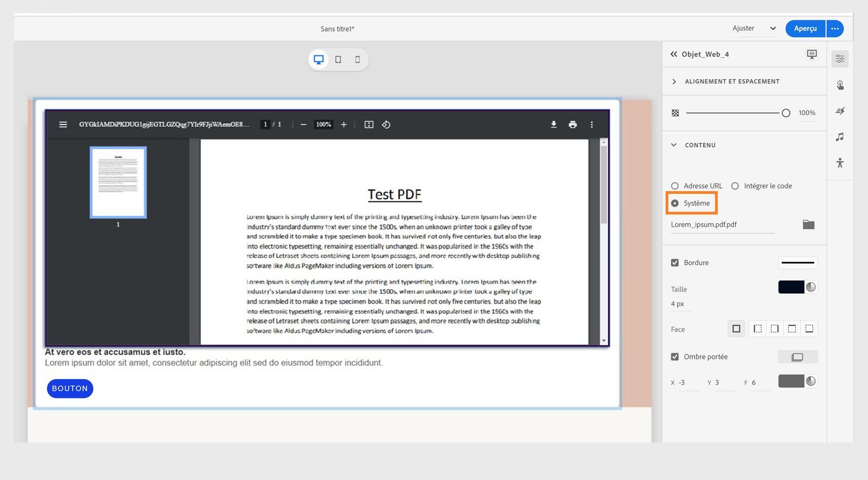868x480 pixels.
Task: Click the blue BOUTON button
Action: tap(70, 388)
